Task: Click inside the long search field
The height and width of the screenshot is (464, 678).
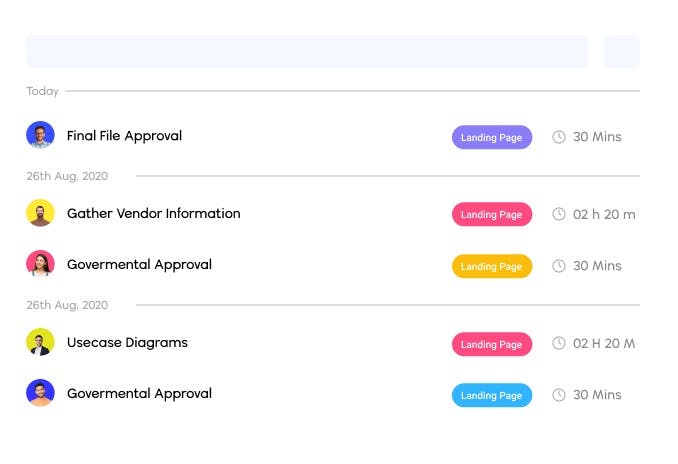Action: pos(307,51)
